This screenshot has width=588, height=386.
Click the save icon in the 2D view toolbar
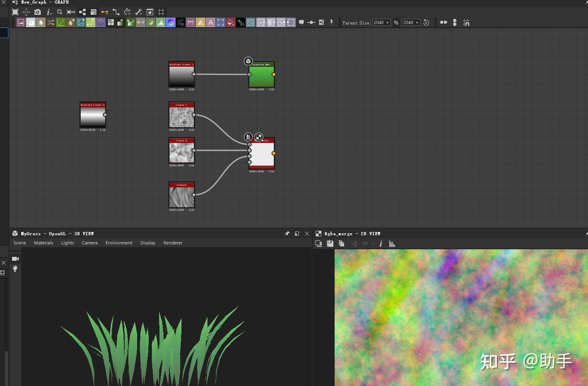tap(330, 244)
